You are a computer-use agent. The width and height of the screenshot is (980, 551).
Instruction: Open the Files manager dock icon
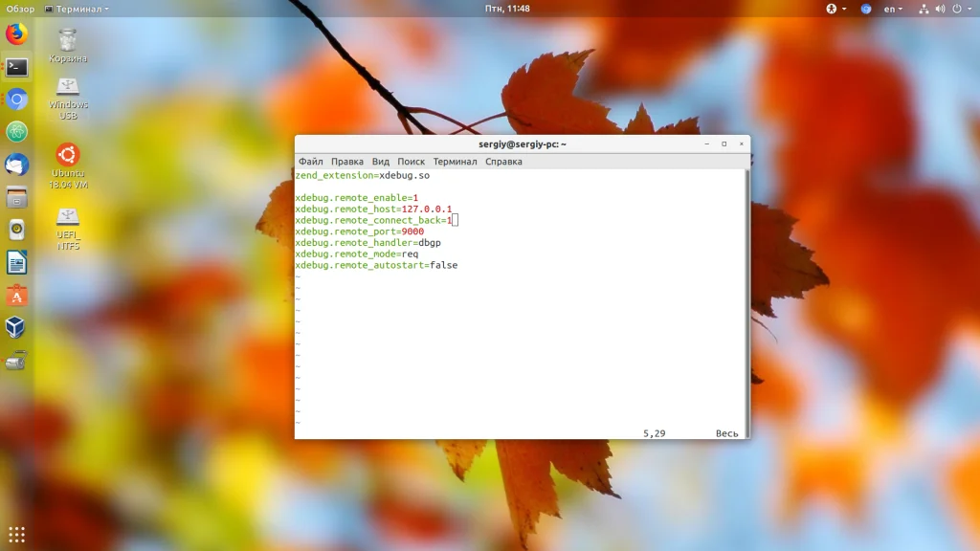[16, 198]
